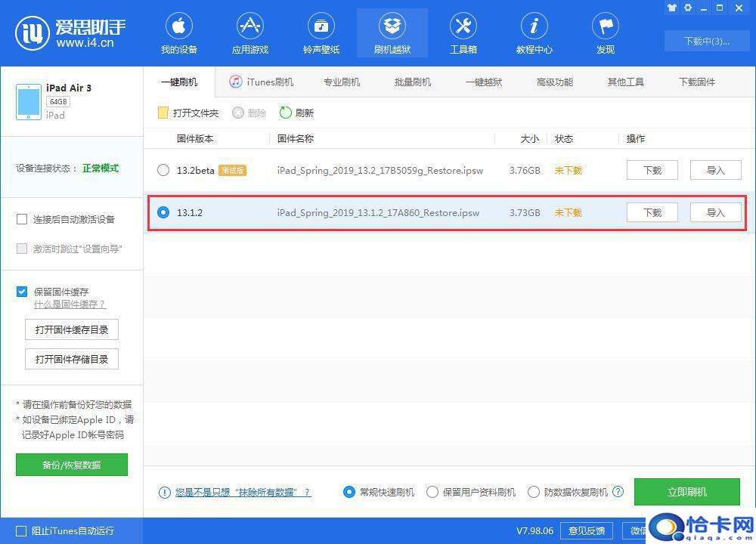756x544 pixels.
Task: Switch to 一键刷机 tab
Action: point(179,82)
